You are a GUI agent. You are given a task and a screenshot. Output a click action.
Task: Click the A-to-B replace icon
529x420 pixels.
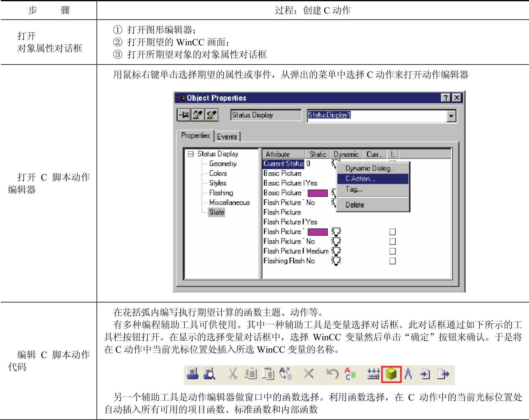click(285, 374)
